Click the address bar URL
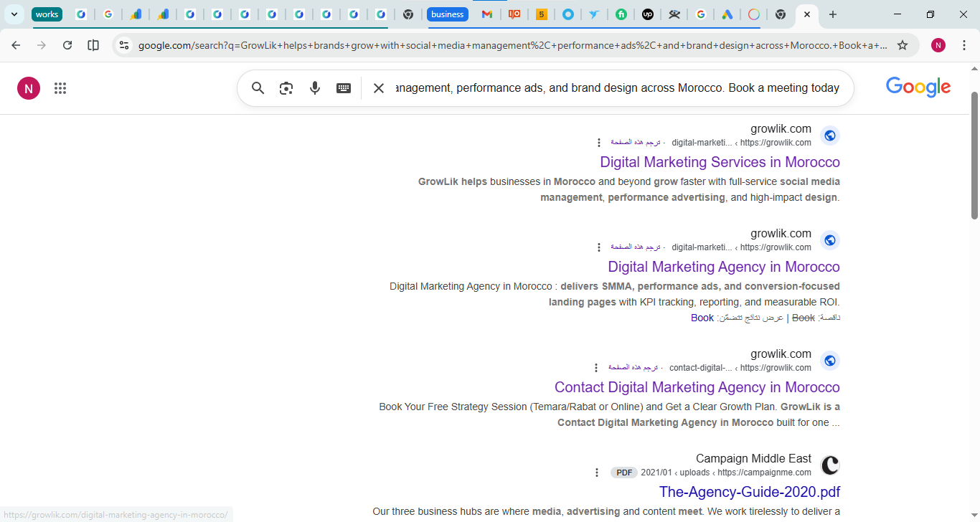Screen dimensions: 980x522 512,45
